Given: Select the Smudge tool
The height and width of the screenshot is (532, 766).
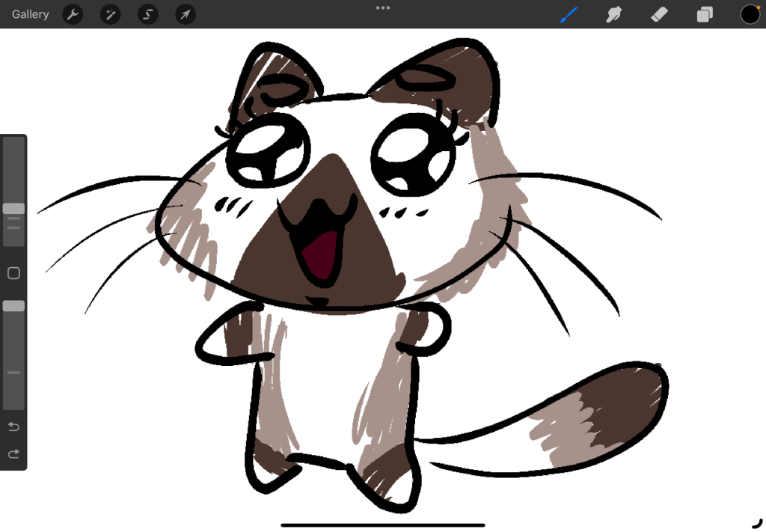Looking at the screenshot, I should tap(614, 14).
